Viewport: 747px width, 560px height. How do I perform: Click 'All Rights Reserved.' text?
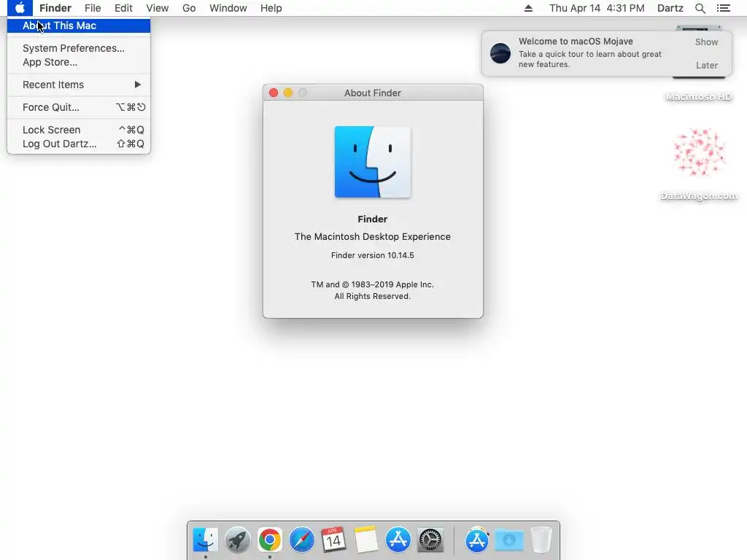373,296
